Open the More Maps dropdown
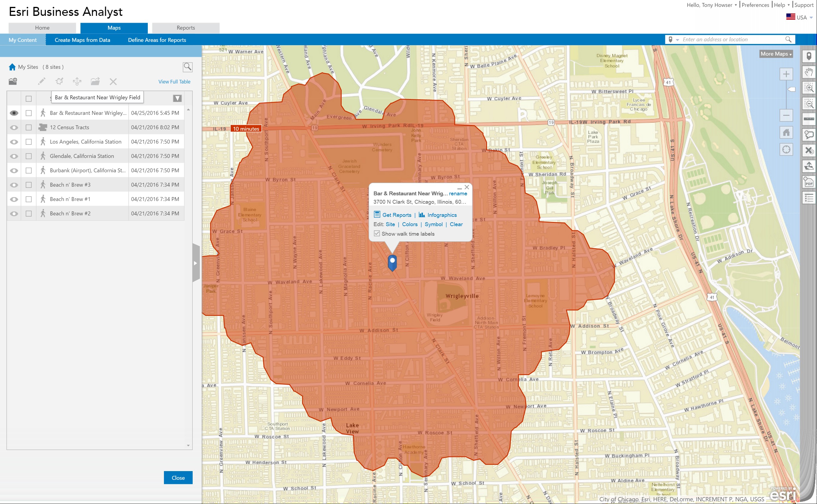Viewport: 817px width, 504px height. [x=776, y=54]
